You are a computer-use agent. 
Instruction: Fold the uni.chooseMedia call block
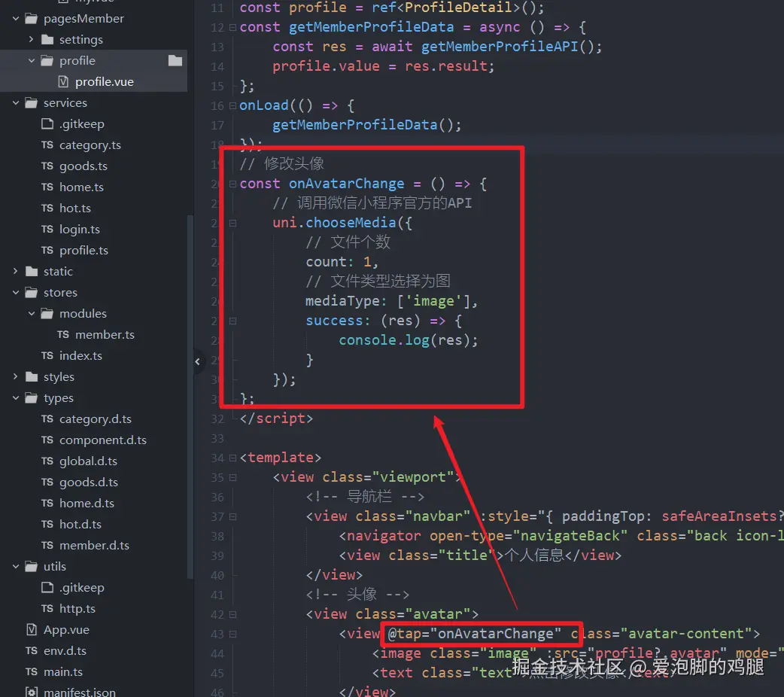pyautogui.click(x=232, y=223)
